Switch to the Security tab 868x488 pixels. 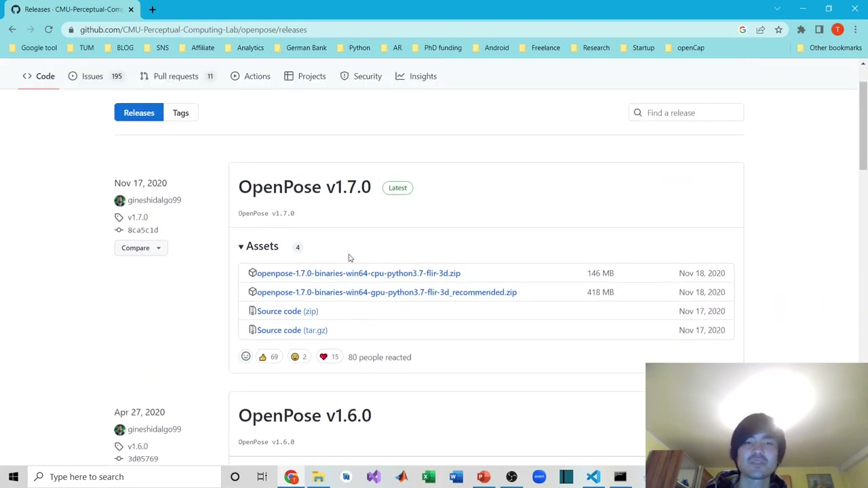point(361,76)
